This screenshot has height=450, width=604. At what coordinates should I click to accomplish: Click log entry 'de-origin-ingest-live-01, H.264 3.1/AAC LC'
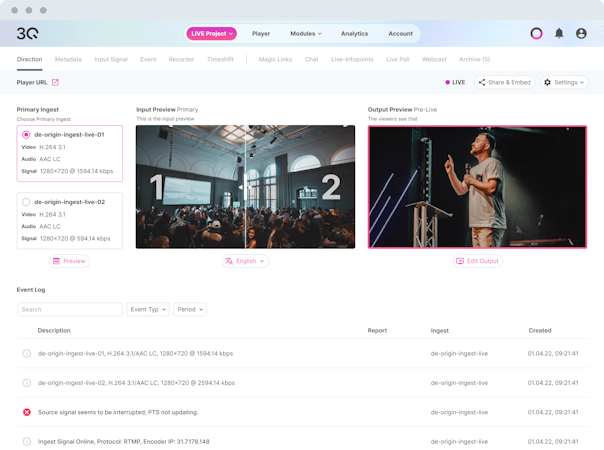135,353
